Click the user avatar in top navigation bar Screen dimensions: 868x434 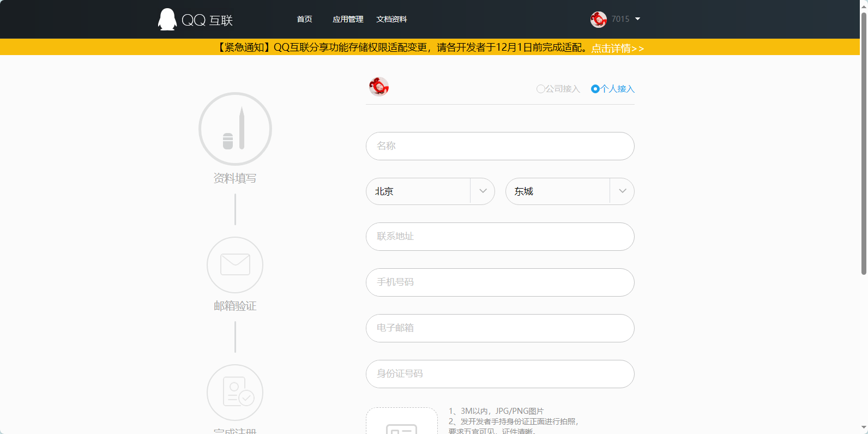(598, 20)
